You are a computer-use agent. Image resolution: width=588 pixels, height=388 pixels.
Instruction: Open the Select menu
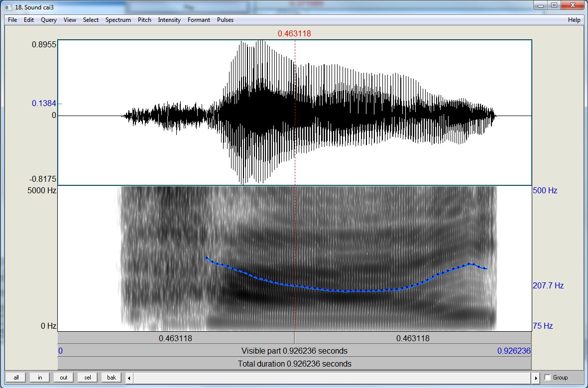[91, 20]
